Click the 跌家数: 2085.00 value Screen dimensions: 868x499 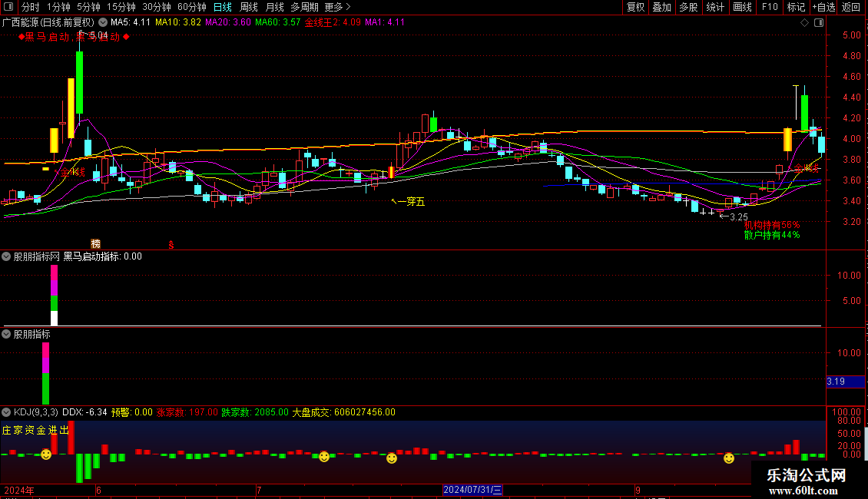click(255, 412)
